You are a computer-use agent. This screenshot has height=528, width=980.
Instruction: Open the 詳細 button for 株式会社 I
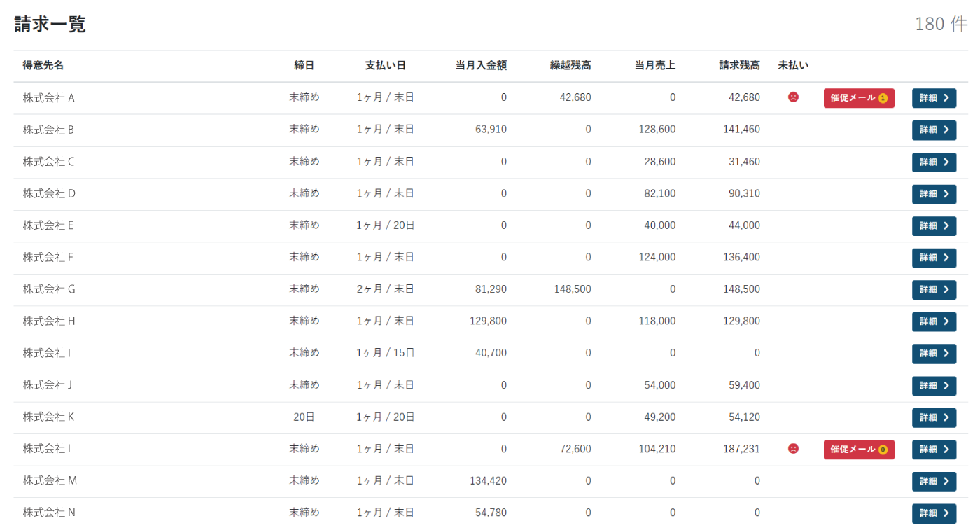[934, 354]
